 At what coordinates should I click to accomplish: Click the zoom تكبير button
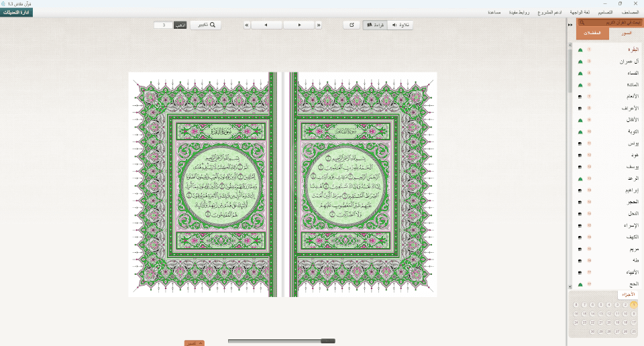tap(206, 25)
